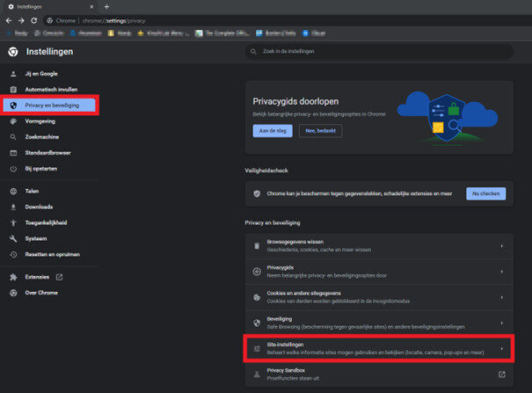Click the external link icon beside Extensies
Screen dimensions: 532x393
pyautogui.click(x=60, y=277)
